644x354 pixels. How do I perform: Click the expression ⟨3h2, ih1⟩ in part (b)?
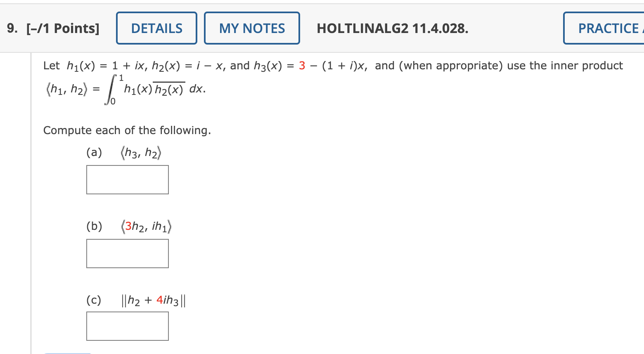click(x=146, y=226)
